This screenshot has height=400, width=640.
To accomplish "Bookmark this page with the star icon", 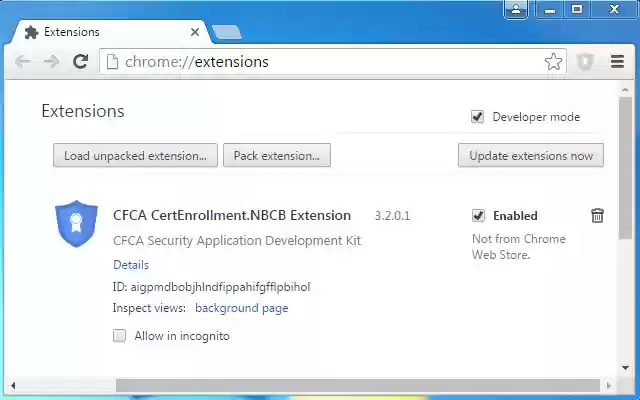I will pos(553,62).
